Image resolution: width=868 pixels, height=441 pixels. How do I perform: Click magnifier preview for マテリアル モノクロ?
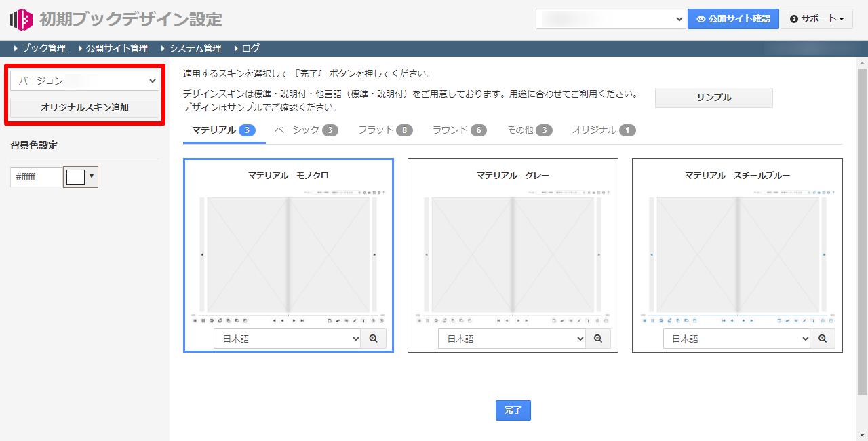tap(373, 339)
